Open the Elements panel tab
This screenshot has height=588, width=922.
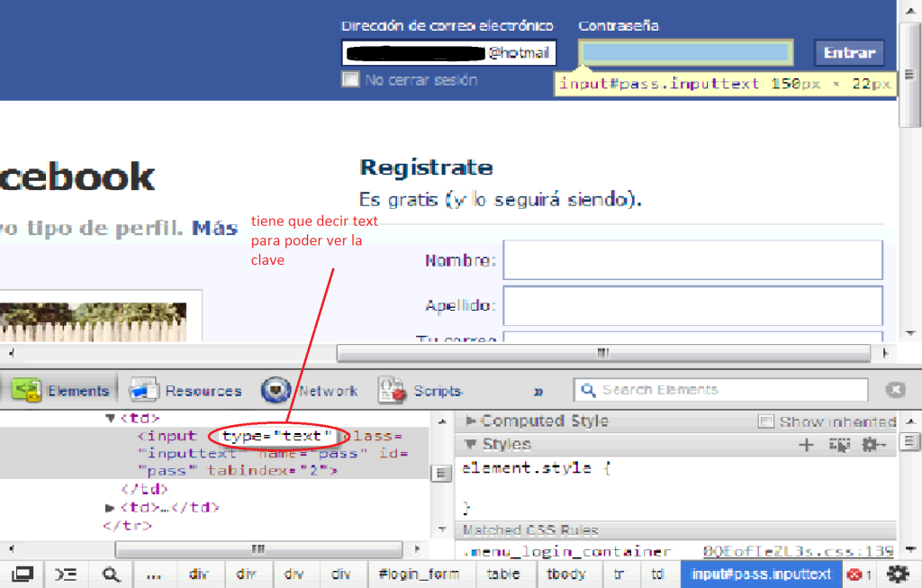(x=60, y=391)
